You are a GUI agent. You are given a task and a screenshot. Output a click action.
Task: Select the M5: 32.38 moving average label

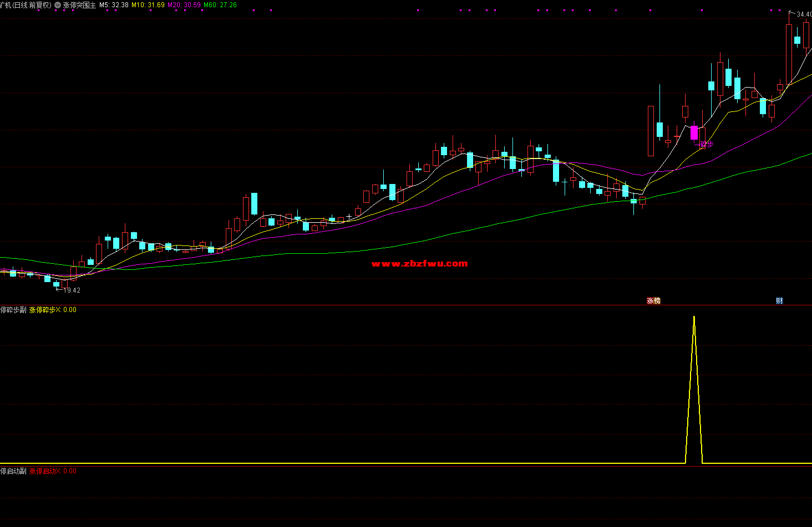[114, 5]
